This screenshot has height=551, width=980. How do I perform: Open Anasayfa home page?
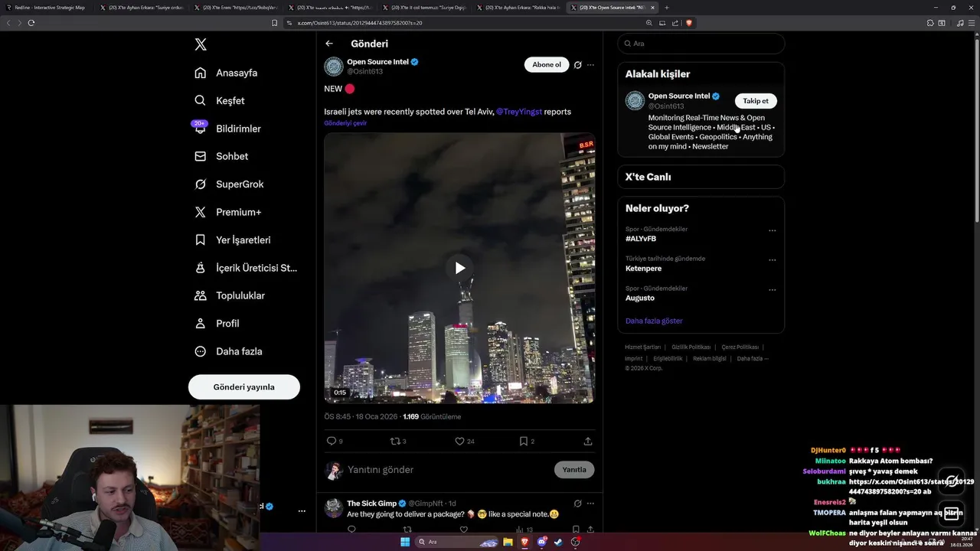[x=226, y=73]
